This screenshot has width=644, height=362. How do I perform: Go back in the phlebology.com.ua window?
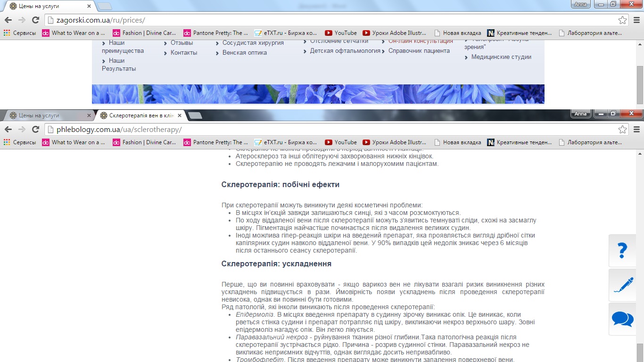(x=8, y=129)
